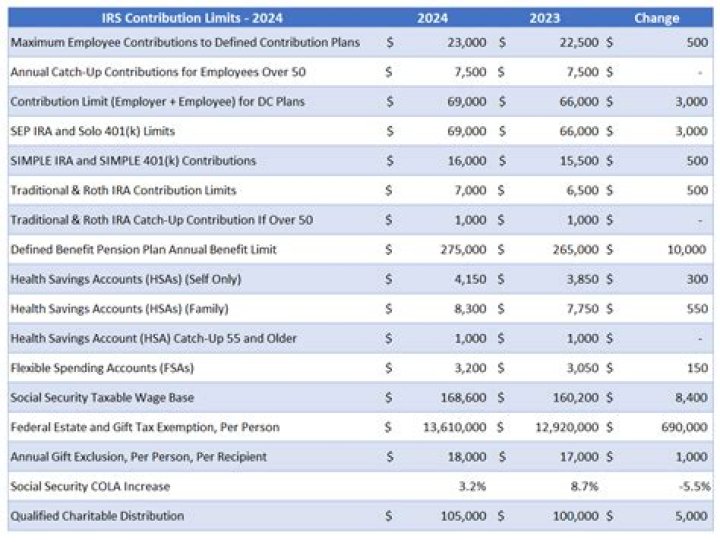Click the 8,300 HSA family value
720x542 pixels.
tap(470, 309)
